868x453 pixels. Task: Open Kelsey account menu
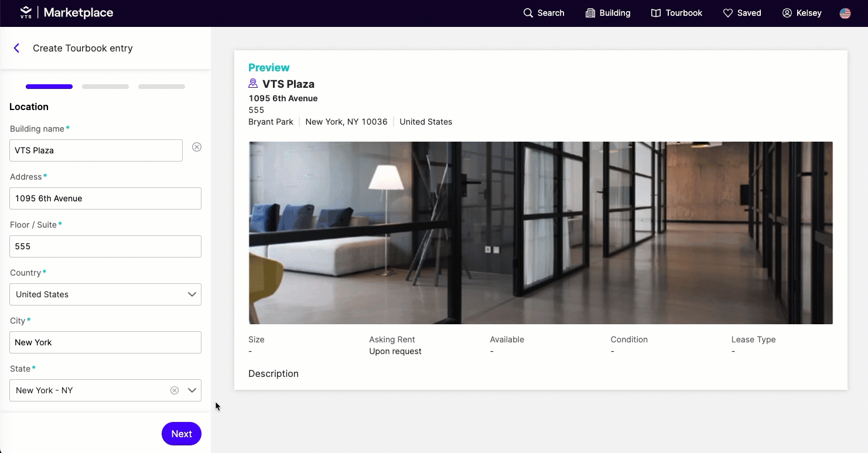point(802,13)
